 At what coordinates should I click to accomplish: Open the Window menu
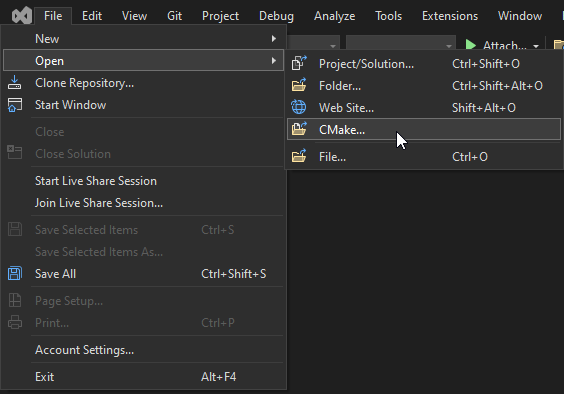pyautogui.click(x=520, y=16)
